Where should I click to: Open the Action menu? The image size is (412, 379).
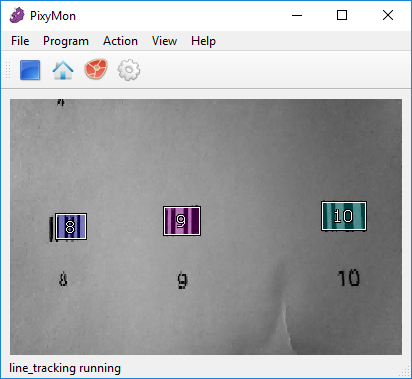tap(120, 41)
